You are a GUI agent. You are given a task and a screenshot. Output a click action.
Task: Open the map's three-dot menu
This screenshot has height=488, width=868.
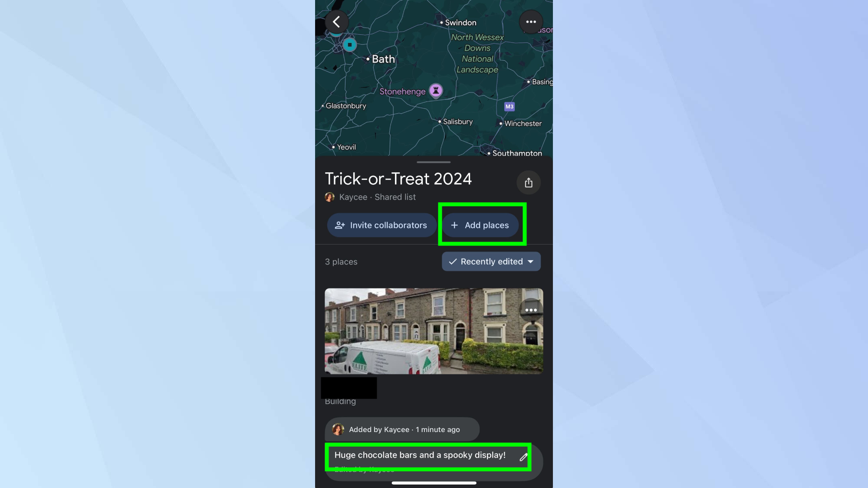(x=531, y=22)
